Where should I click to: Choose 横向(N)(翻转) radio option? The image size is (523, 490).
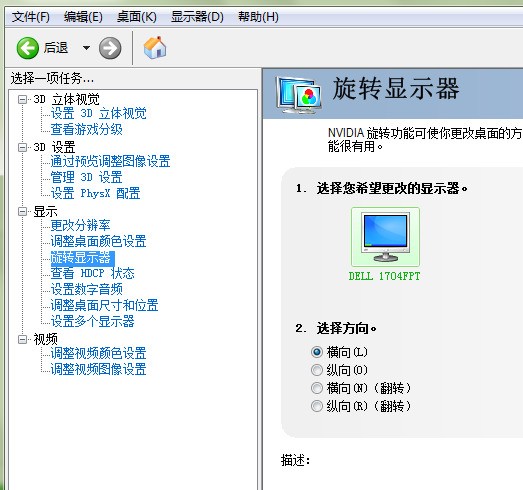pyautogui.click(x=317, y=388)
